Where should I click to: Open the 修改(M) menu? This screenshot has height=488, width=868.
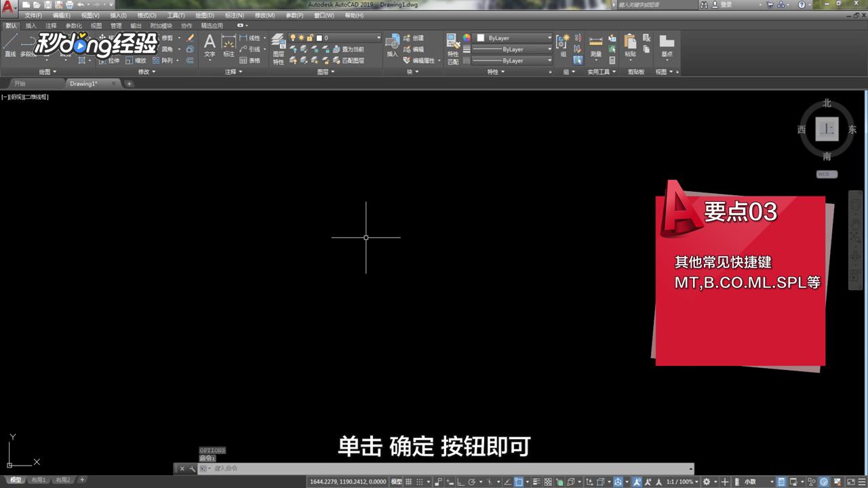[x=265, y=15]
